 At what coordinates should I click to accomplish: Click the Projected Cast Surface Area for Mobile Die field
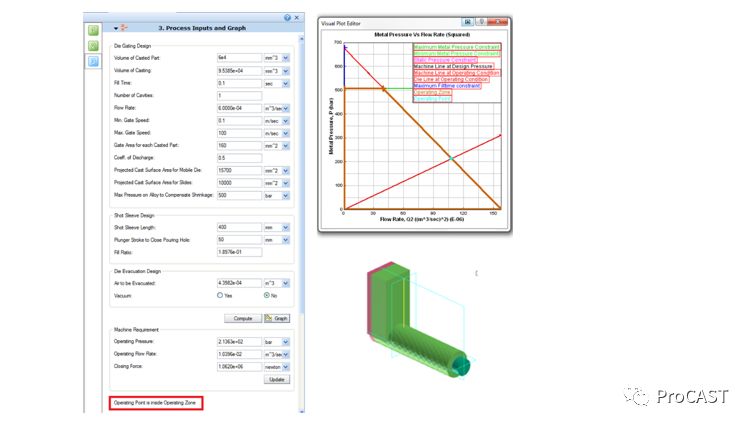[x=239, y=171]
